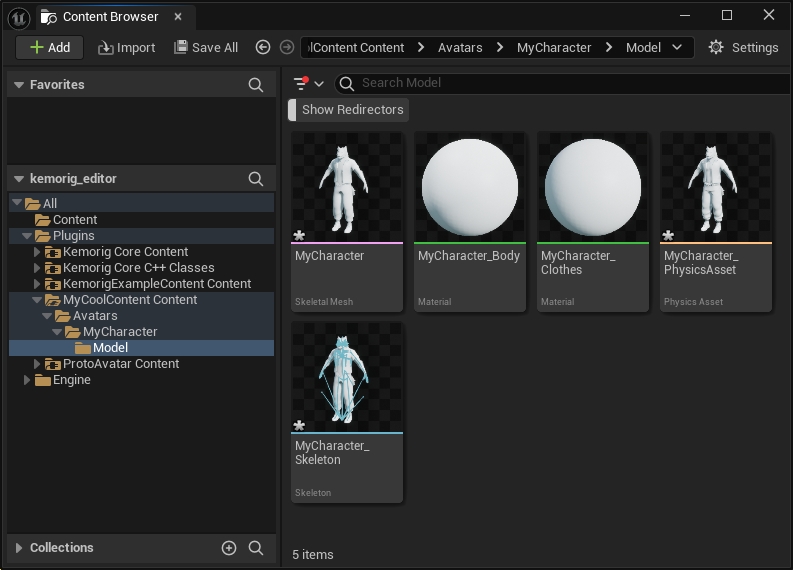Go forward using the history forward arrow
The height and width of the screenshot is (570, 793).
coord(287,47)
